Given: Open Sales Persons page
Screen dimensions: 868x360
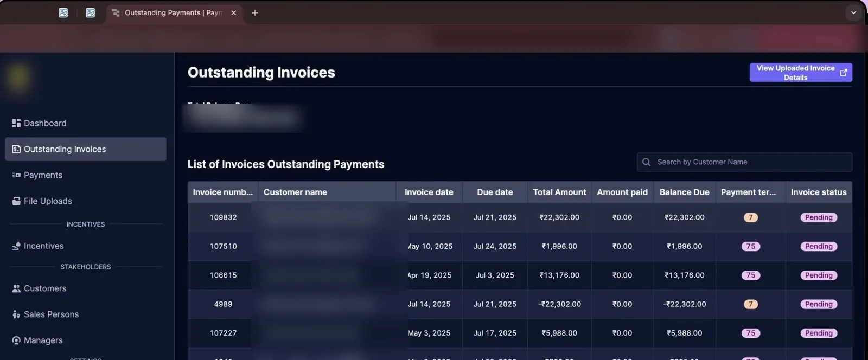Looking at the screenshot, I should pos(86,314).
